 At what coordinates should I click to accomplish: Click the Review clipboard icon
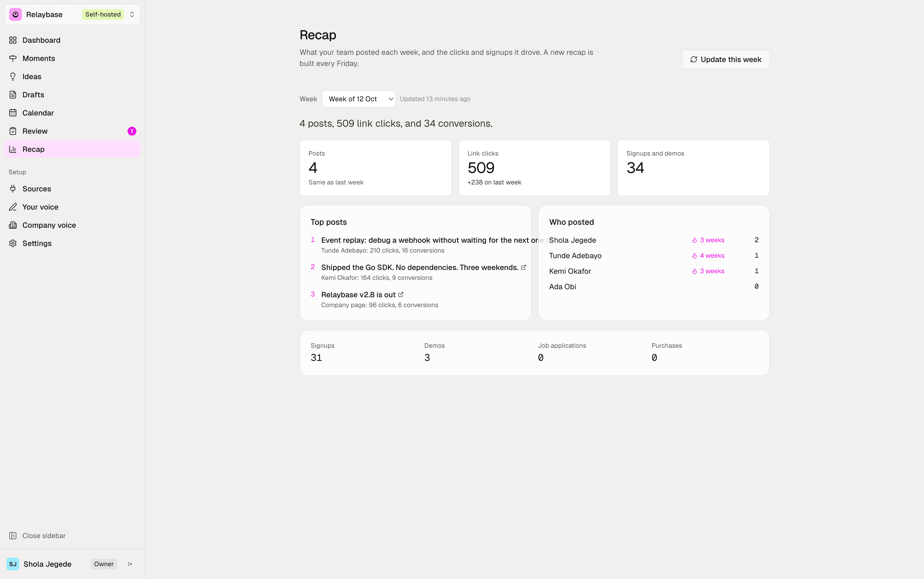pyautogui.click(x=13, y=131)
